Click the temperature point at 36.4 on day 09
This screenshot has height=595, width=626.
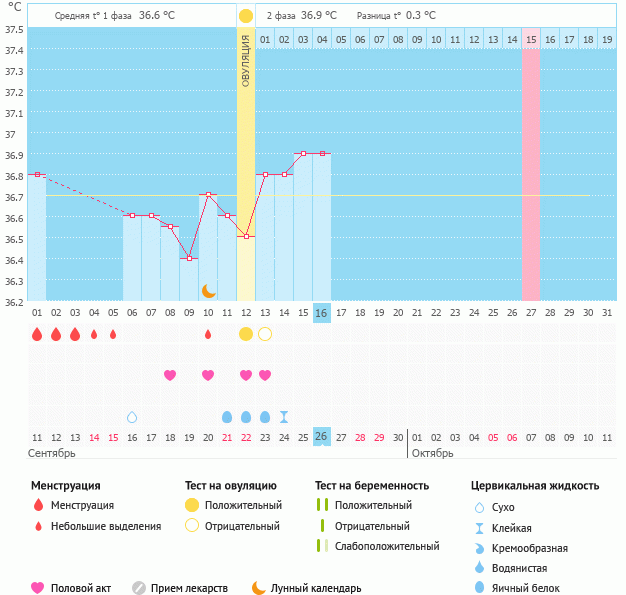190,258
